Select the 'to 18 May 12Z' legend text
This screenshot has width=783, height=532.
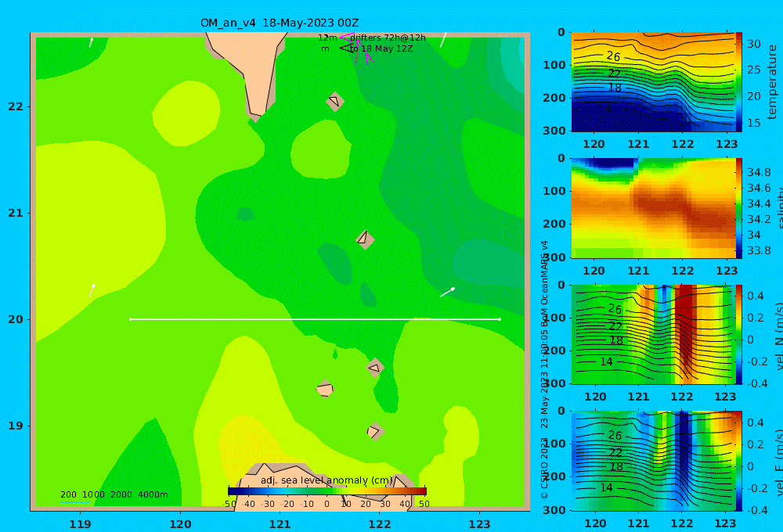coord(381,49)
